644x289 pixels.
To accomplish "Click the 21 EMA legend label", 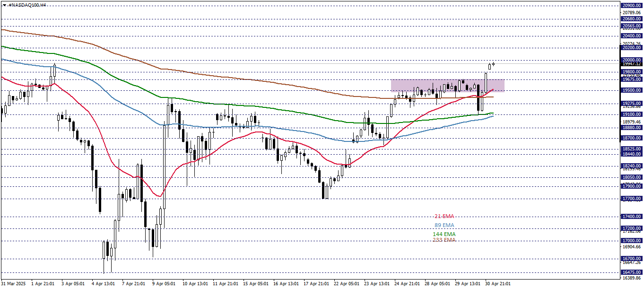I will tap(444, 217).
